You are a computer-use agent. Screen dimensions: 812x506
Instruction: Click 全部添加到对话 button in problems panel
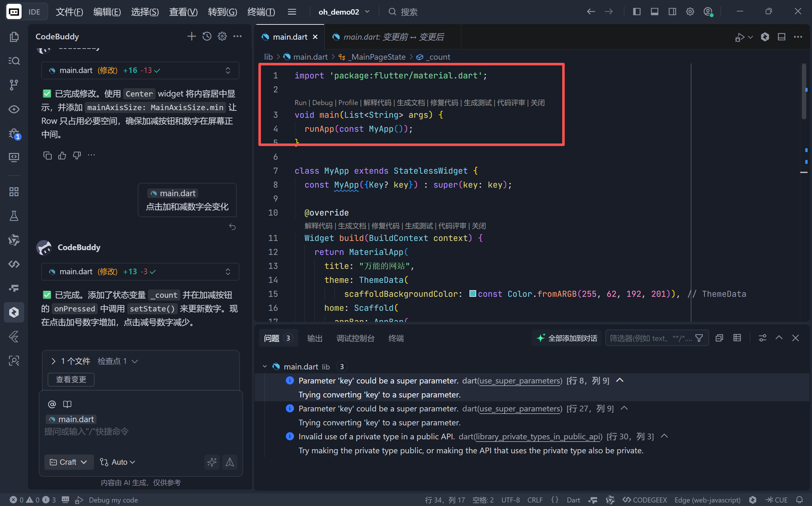pyautogui.click(x=567, y=338)
